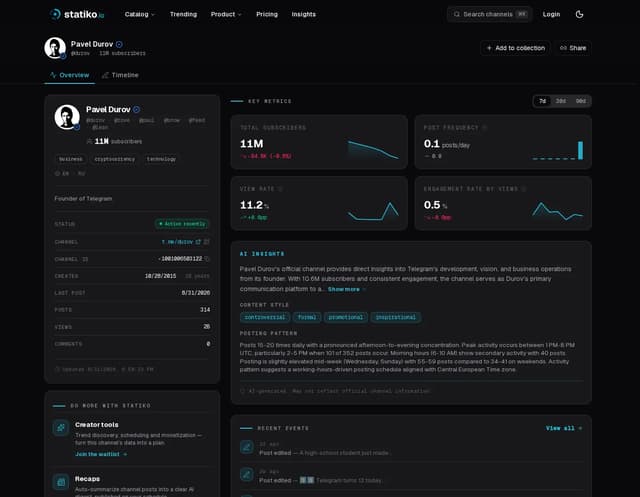Click the inspirational content style tag
640x497 pixels.
(x=396, y=317)
